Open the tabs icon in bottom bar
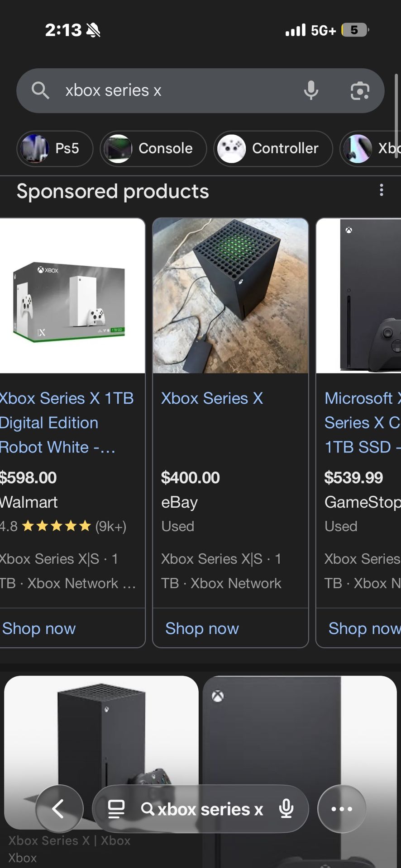 (116, 808)
